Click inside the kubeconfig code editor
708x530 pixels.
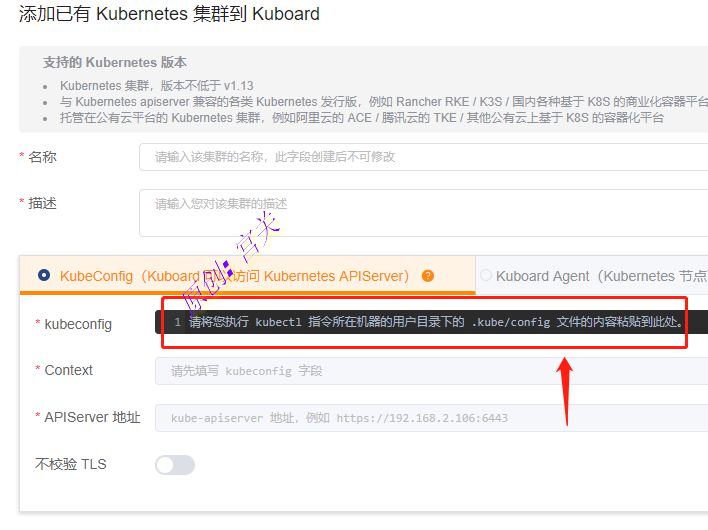tap(432, 322)
